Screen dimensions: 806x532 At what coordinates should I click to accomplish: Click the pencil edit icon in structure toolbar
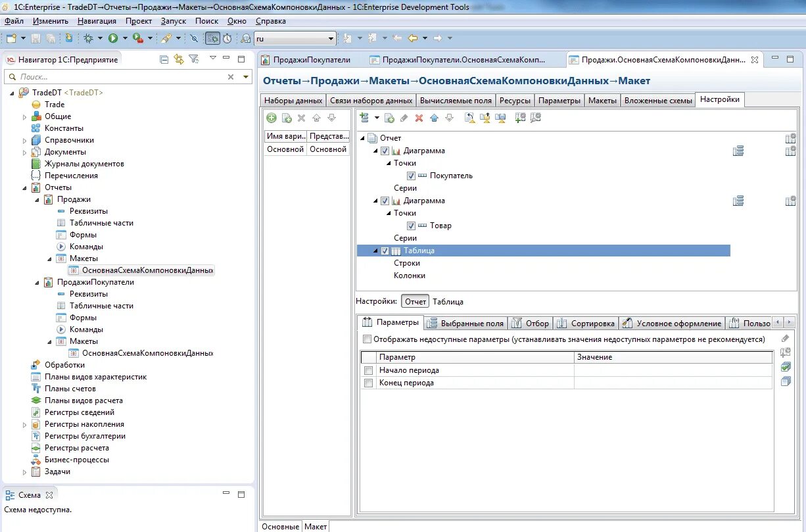(x=404, y=118)
